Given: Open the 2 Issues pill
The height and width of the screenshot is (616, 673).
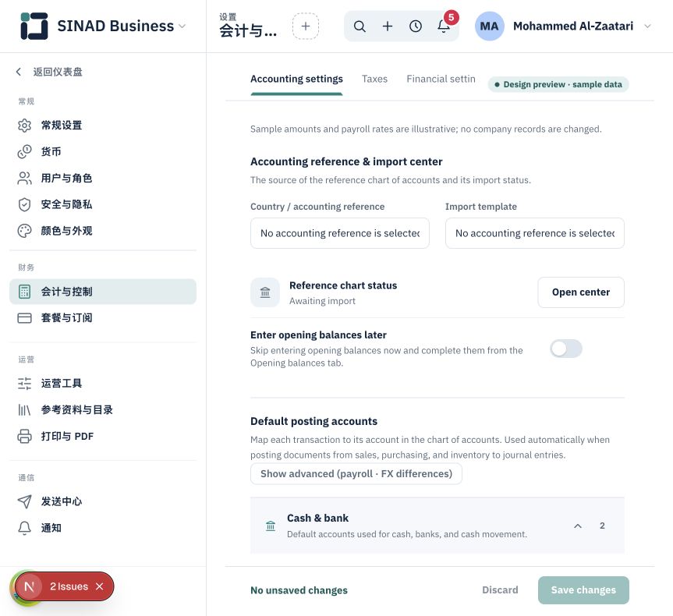Looking at the screenshot, I should click(69, 586).
